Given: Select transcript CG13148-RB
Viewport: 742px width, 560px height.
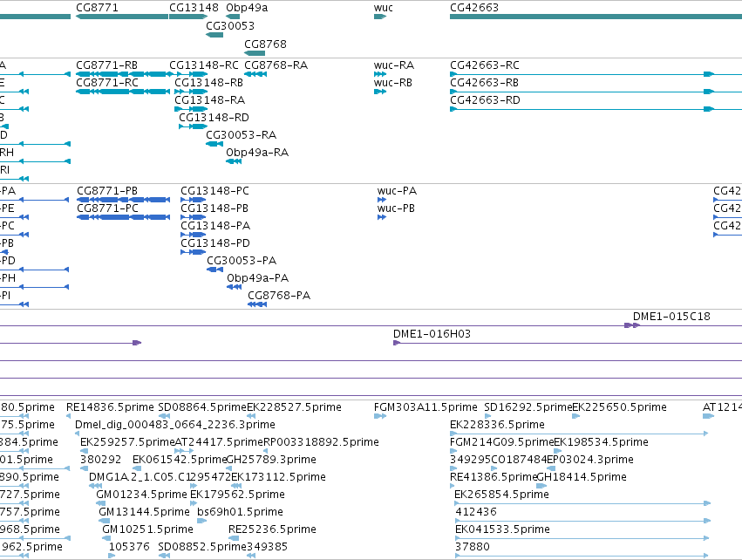Looking at the screenshot, I should pos(208,82).
